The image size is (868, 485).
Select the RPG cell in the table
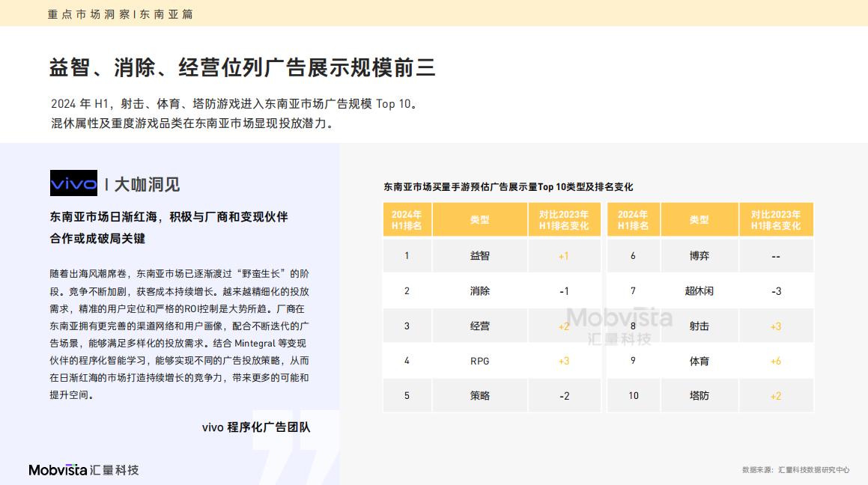[479, 361]
